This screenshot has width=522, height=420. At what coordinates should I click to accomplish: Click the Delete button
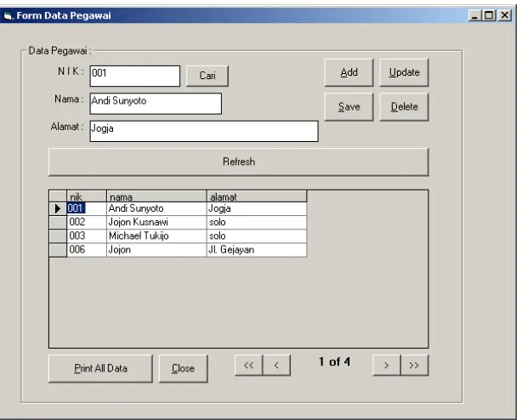tap(404, 107)
